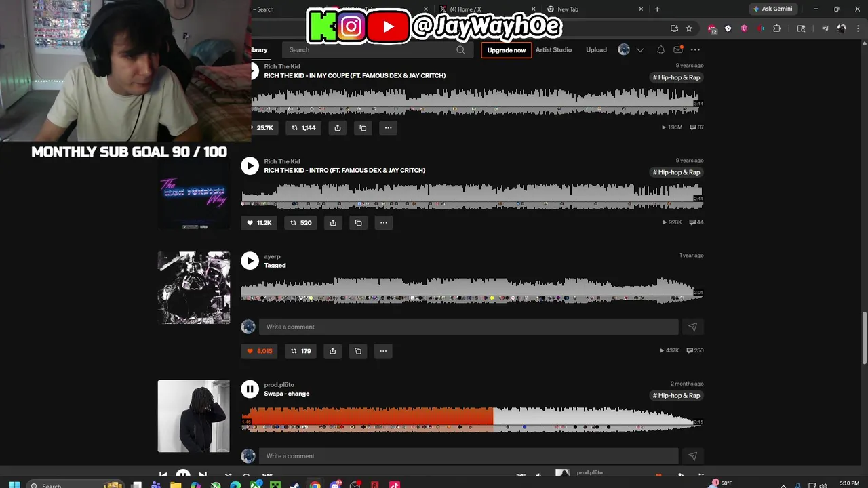The image size is (868, 488).
Task: Open SoundCloud messages envelope
Action: click(678, 49)
